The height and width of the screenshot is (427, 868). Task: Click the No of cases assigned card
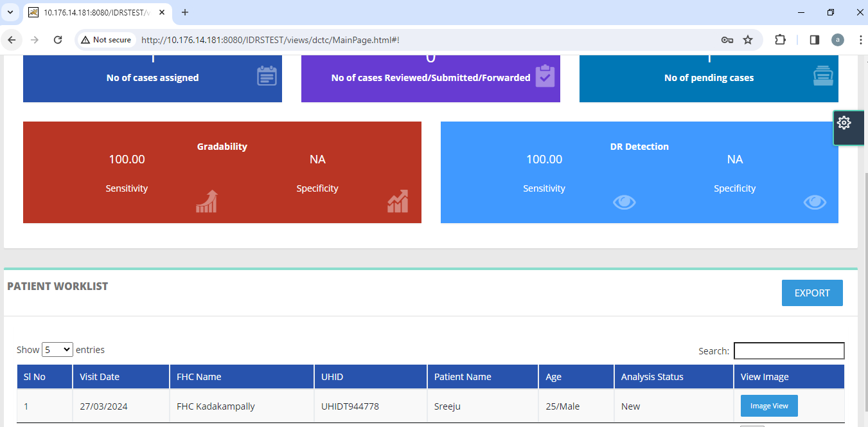pyautogui.click(x=152, y=78)
